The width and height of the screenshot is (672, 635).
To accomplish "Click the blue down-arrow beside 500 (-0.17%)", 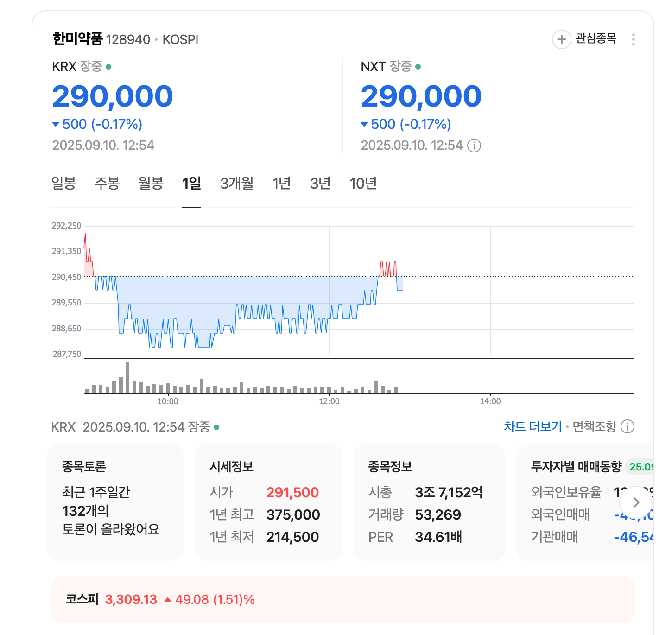I will tap(56, 124).
